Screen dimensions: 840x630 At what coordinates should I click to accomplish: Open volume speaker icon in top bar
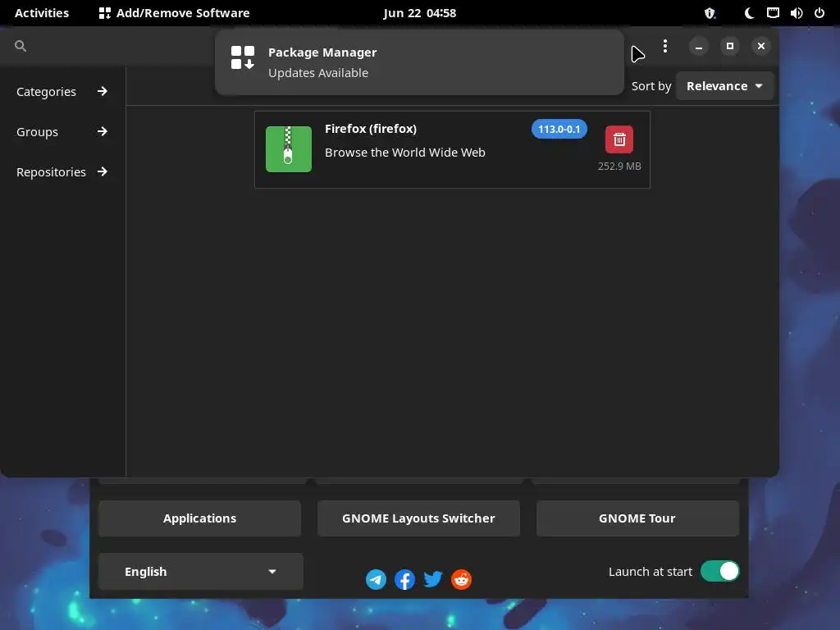796,13
